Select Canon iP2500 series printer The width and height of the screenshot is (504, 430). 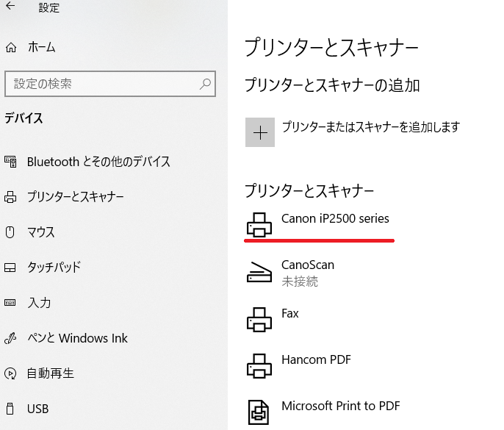tap(335, 219)
